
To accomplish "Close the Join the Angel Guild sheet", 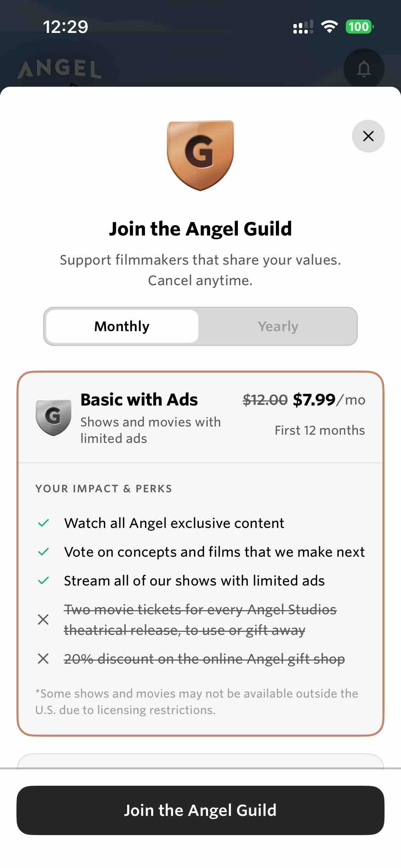I will tap(368, 136).
